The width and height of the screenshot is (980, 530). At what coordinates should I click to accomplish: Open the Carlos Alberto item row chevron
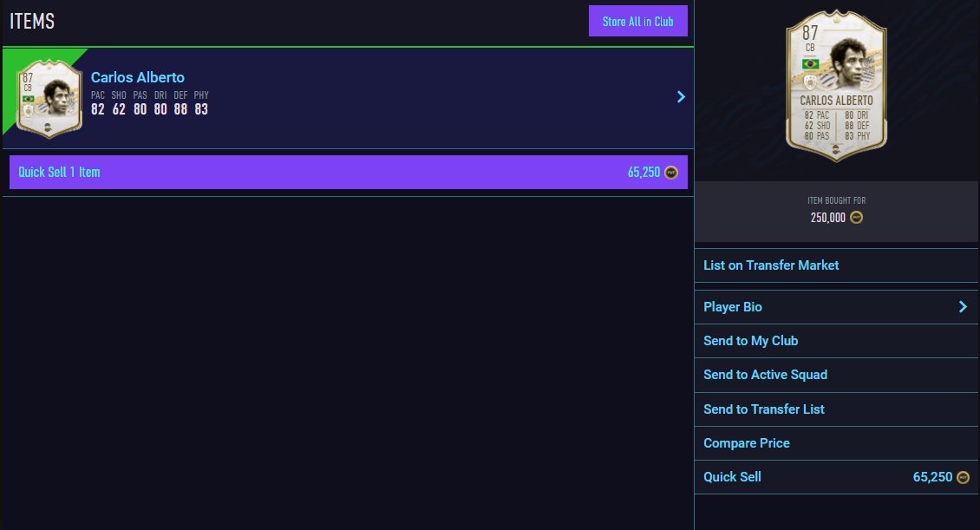pyautogui.click(x=681, y=97)
